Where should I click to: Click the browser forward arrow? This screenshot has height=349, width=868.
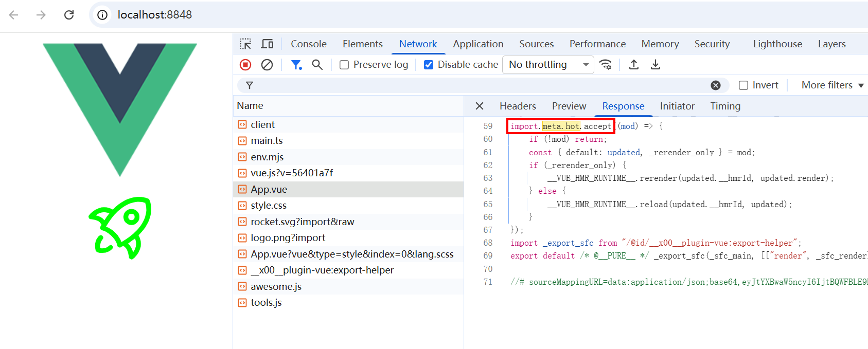41,15
